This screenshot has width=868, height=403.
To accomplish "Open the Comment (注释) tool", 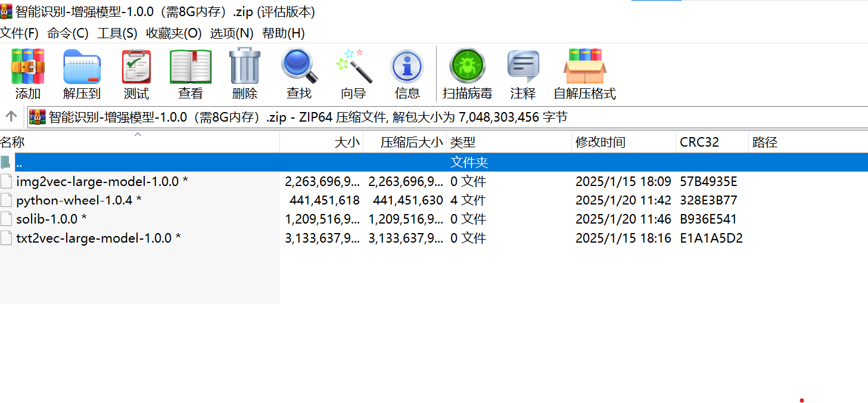I will pos(523,74).
